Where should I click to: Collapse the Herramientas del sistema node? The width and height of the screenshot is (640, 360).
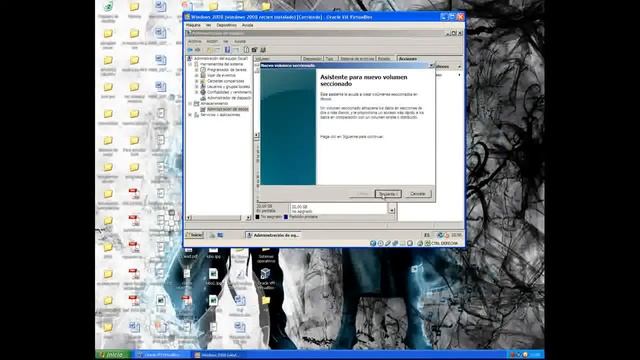(x=190, y=64)
